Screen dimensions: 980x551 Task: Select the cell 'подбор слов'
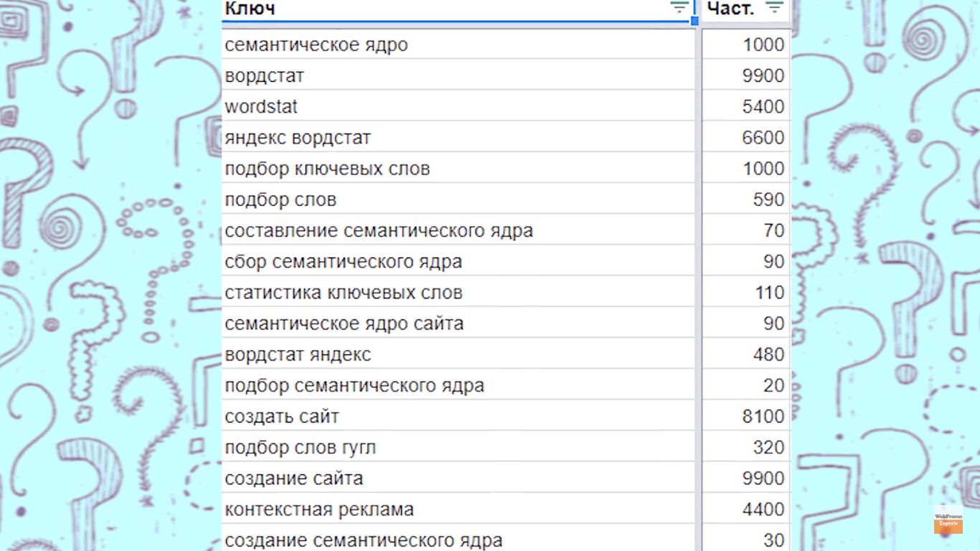tap(458, 199)
